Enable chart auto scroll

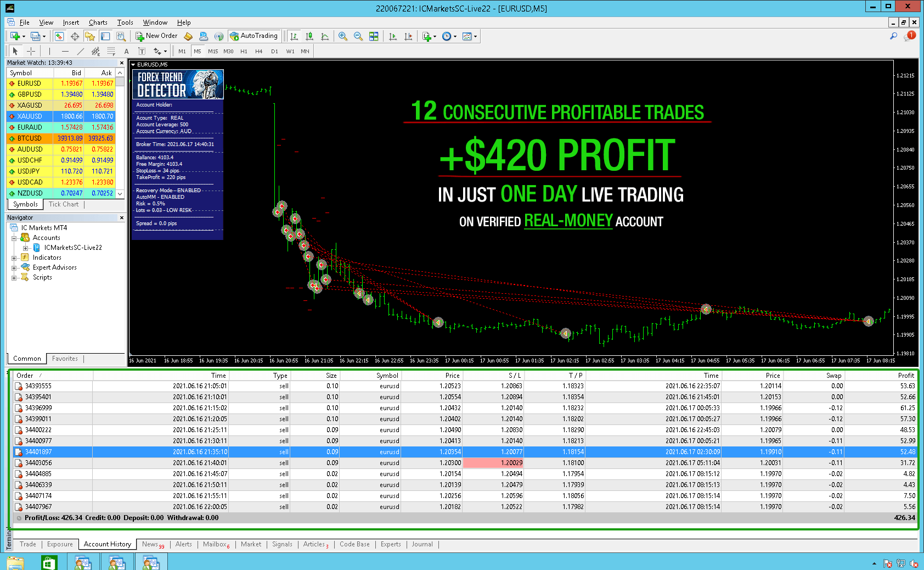click(x=393, y=36)
